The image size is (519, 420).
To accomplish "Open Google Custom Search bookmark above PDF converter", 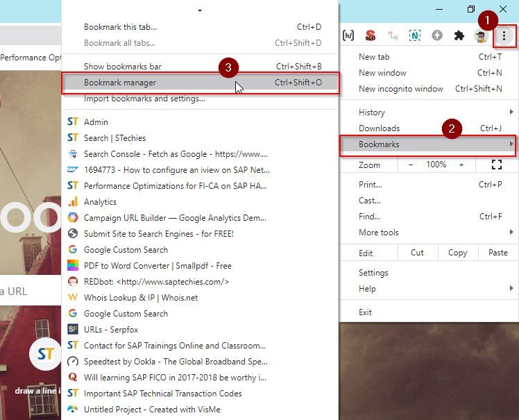I will click(200, 250).
